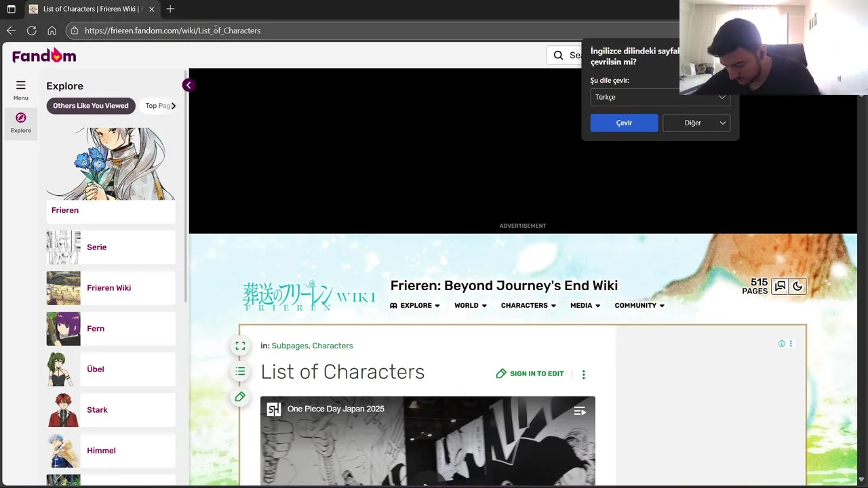Switch to Top Pages tab
Screen dimensions: 868x488
point(157,106)
